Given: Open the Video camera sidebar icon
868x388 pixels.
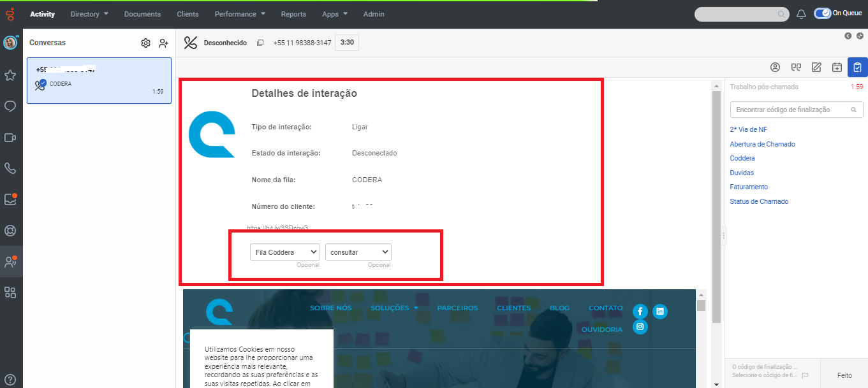Looking at the screenshot, I should (x=10, y=137).
